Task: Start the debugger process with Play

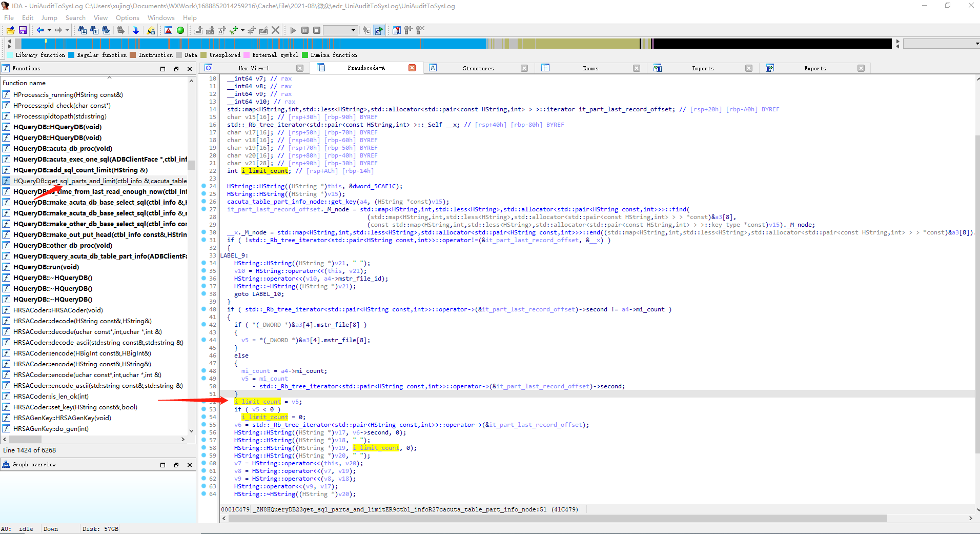Action: [x=293, y=30]
